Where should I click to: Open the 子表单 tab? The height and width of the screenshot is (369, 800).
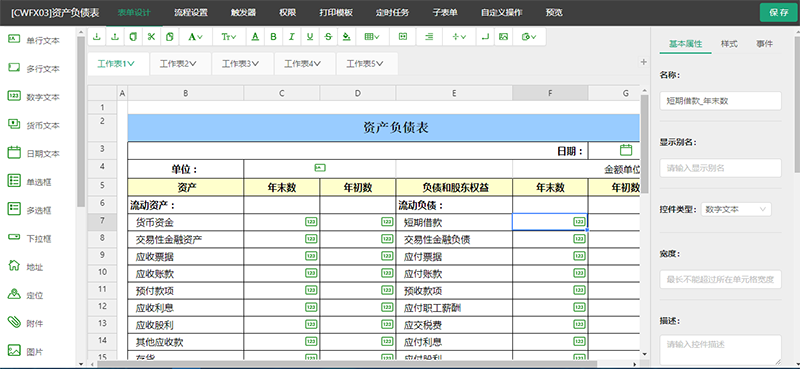coord(445,13)
